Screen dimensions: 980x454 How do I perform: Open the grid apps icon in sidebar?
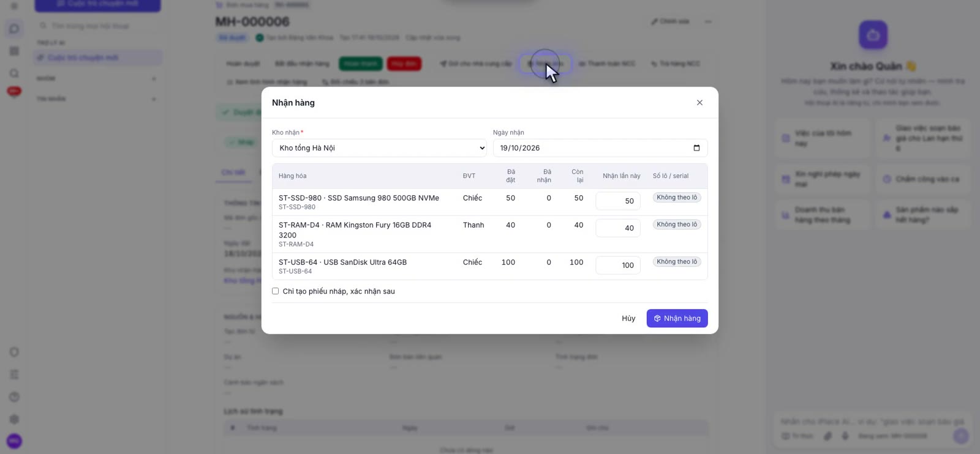pyautogui.click(x=14, y=51)
